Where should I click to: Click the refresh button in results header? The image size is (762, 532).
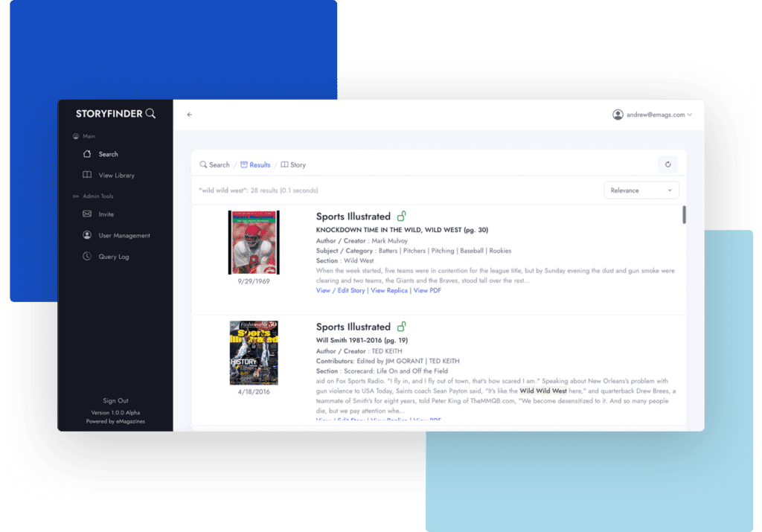(667, 164)
